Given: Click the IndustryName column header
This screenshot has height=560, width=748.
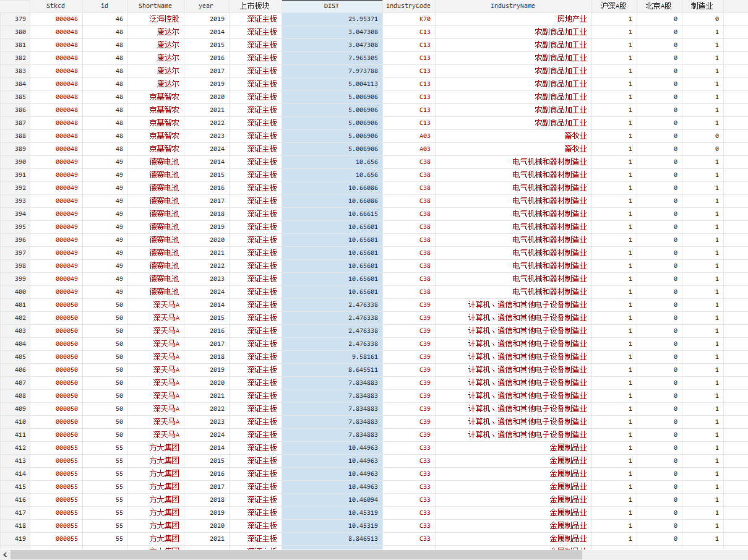Looking at the screenshot, I should [x=513, y=6].
